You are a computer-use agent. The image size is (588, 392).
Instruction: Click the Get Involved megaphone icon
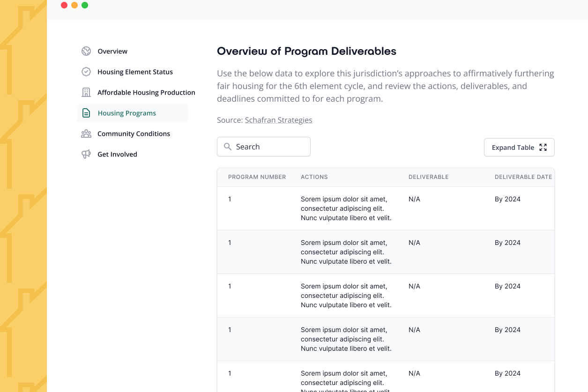click(86, 155)
